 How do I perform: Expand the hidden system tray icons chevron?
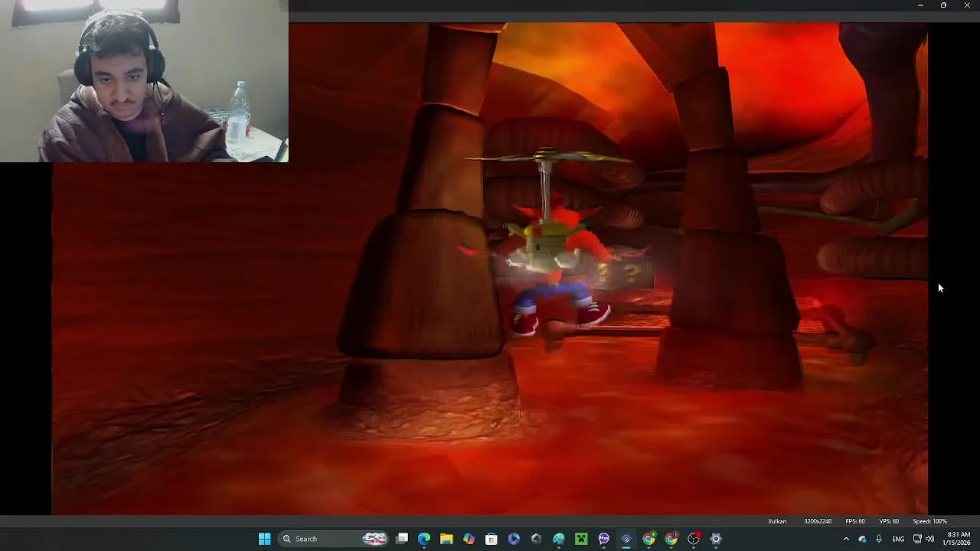846,539
